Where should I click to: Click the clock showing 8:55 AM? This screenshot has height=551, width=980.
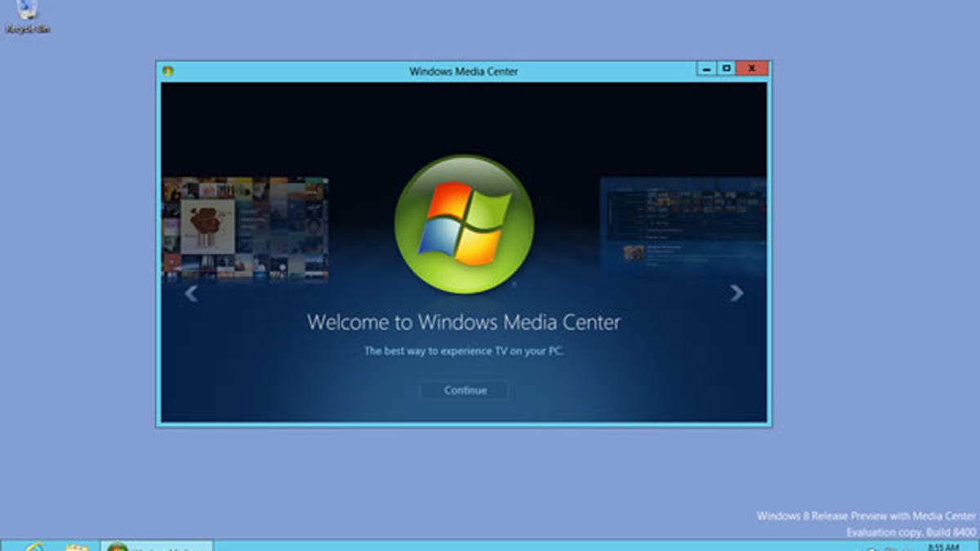pyautogui.click(x=943, y=547)
